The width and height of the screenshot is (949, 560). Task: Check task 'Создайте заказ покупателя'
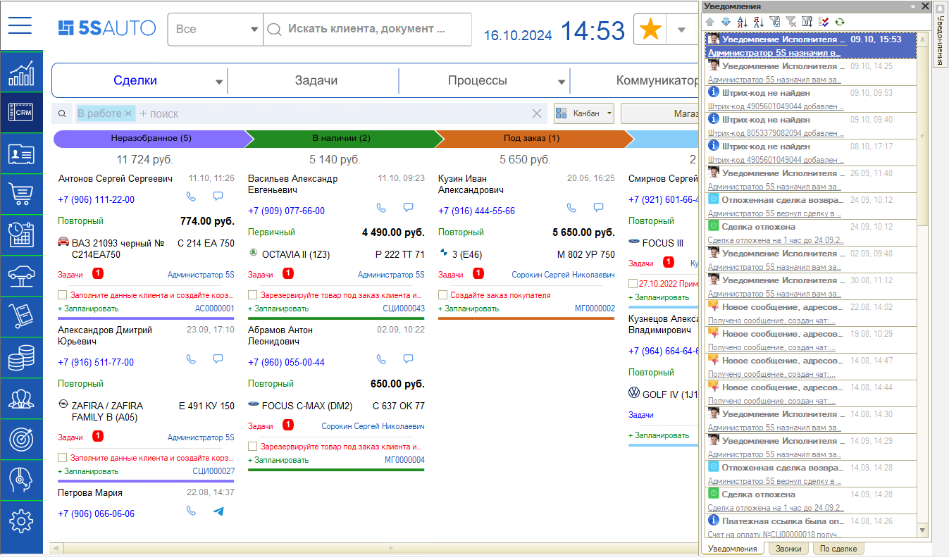point(443,295)
